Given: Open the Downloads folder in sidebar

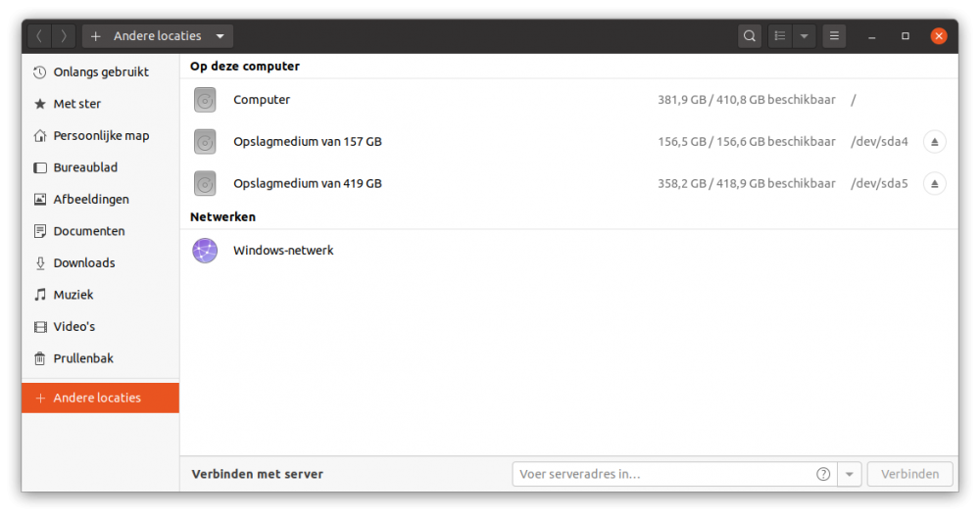Looking at the screenshot, I should [84, 262].
